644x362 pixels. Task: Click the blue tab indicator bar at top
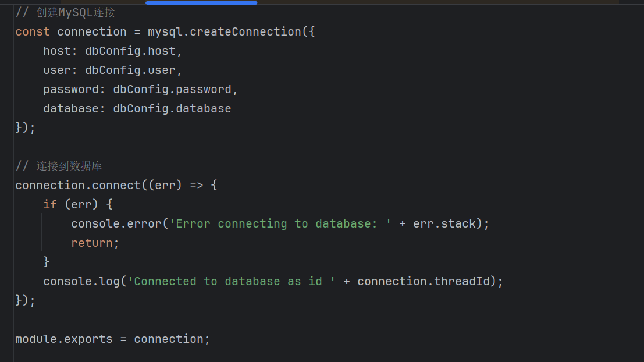click(201, 2)
